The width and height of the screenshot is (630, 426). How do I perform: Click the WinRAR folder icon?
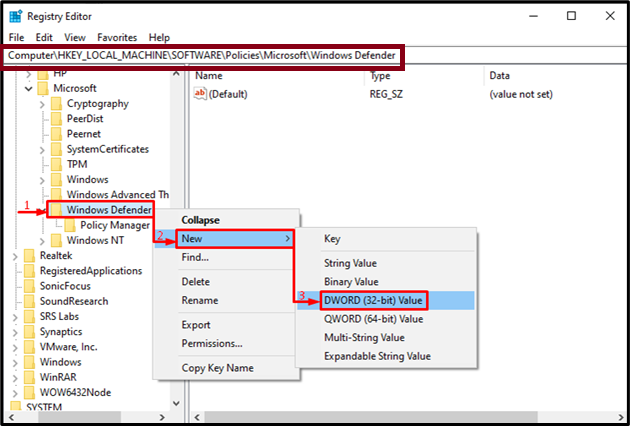[x=29, y=377]
